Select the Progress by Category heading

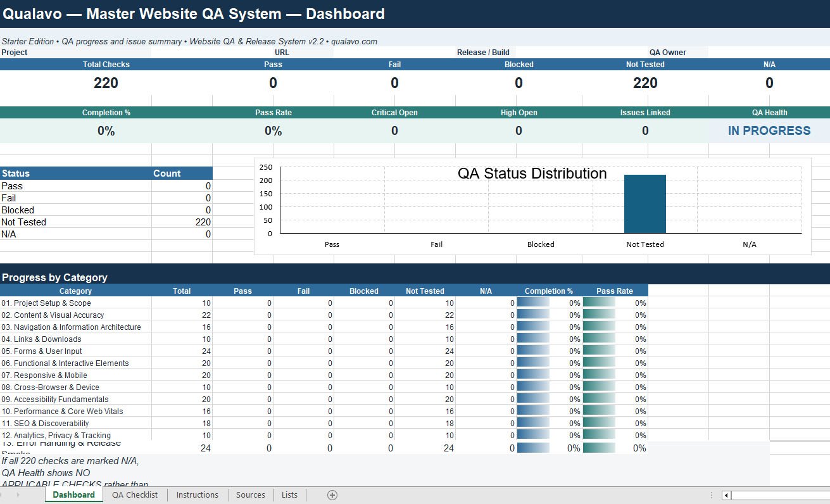pos(54,277)
